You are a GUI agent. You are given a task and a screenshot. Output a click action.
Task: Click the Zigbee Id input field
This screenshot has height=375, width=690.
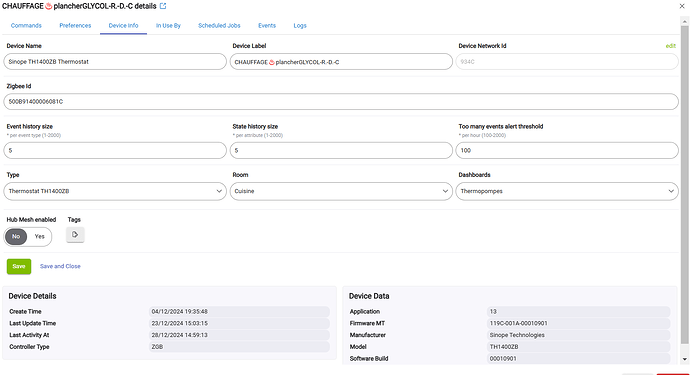(x=341, y=102)
